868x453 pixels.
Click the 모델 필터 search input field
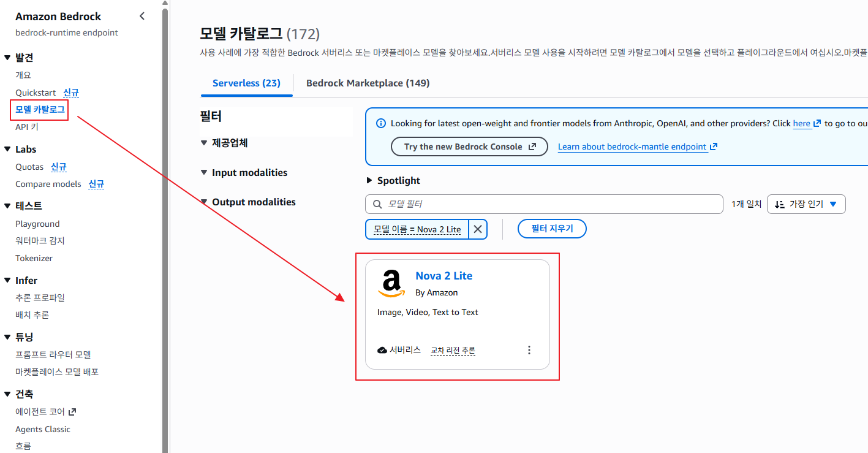click(x=544, y=204)
